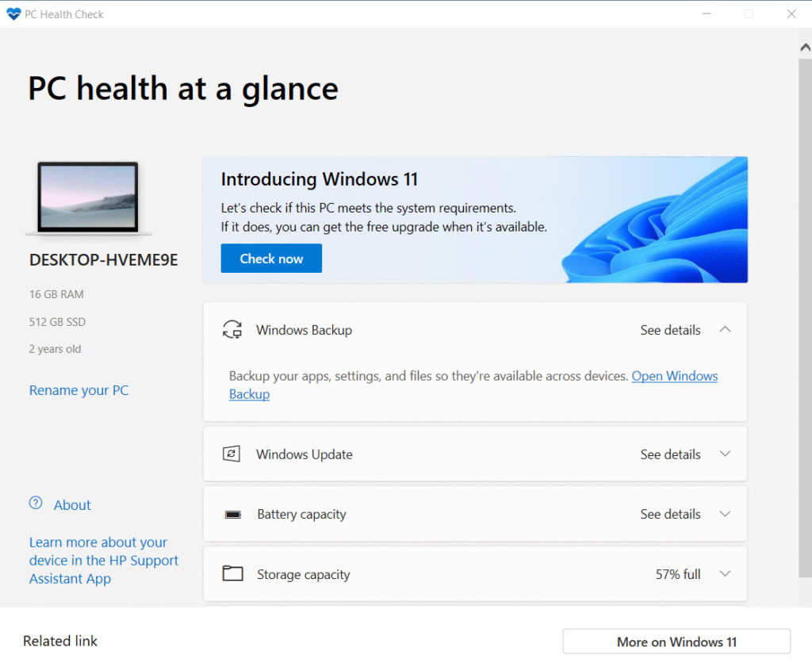The height and width of the screenshot is (667, 812).
Task: Click the Windows Backup sync icon
Action: point(232,330)
